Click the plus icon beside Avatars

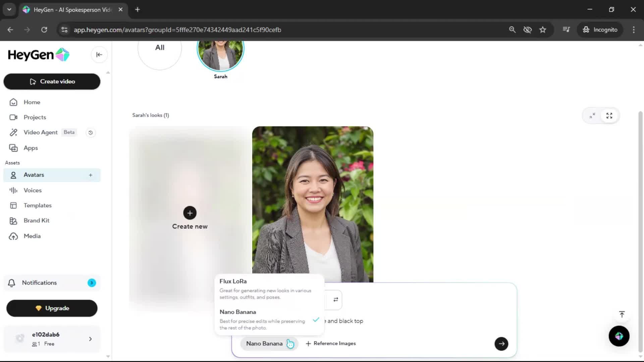(x=91, y=175)
